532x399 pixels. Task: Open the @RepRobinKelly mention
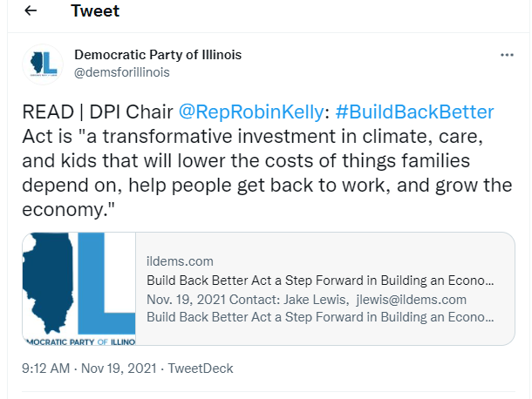pos(251,112)
